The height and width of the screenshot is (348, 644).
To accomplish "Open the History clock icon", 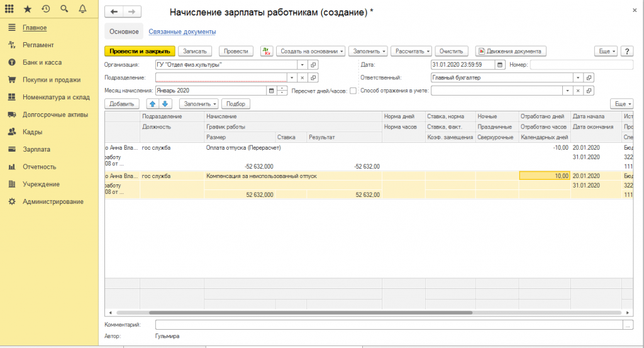I will [46, 9].
